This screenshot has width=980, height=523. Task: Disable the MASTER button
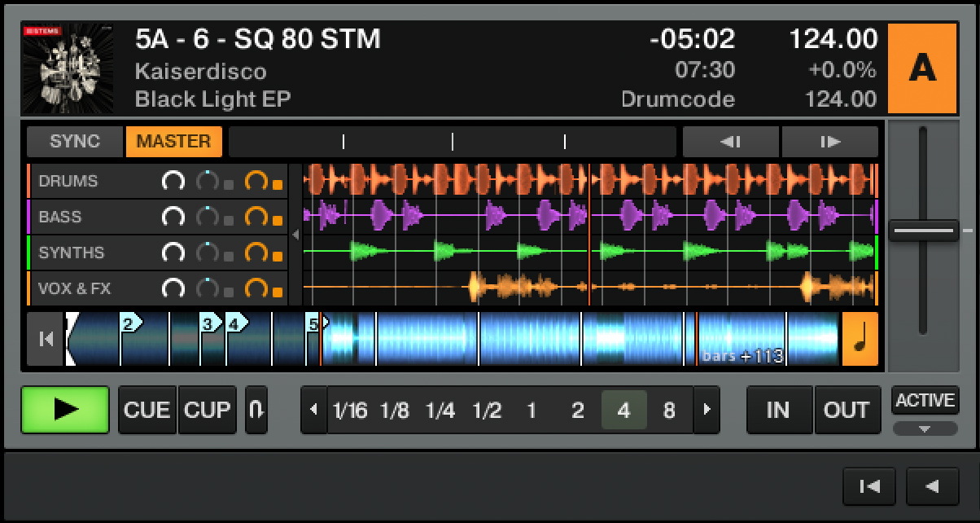[x=173, y=141]
